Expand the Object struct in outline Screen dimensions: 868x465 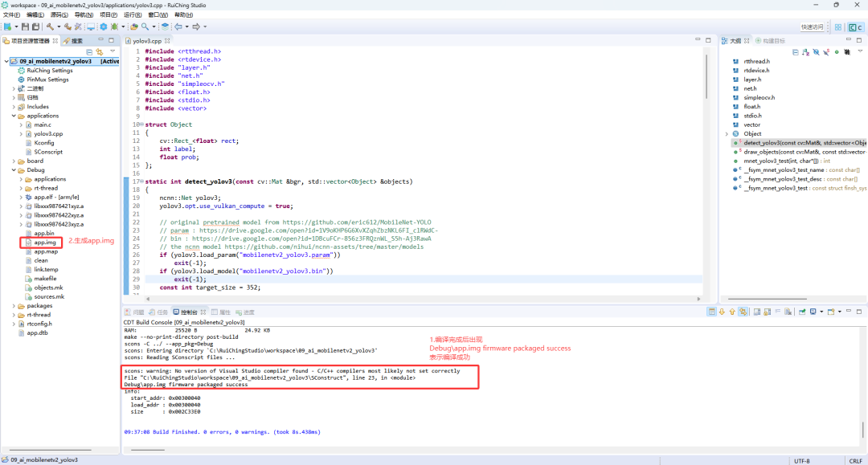727,134
